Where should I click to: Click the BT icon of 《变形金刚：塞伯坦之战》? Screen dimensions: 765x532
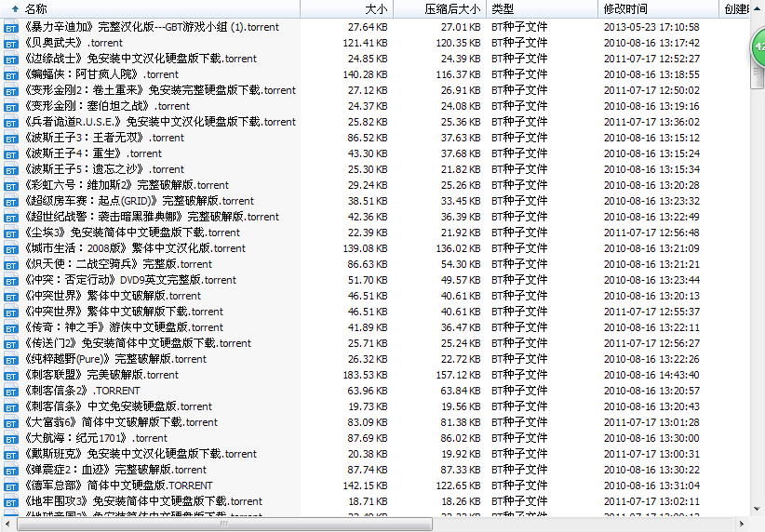(11, 106)
